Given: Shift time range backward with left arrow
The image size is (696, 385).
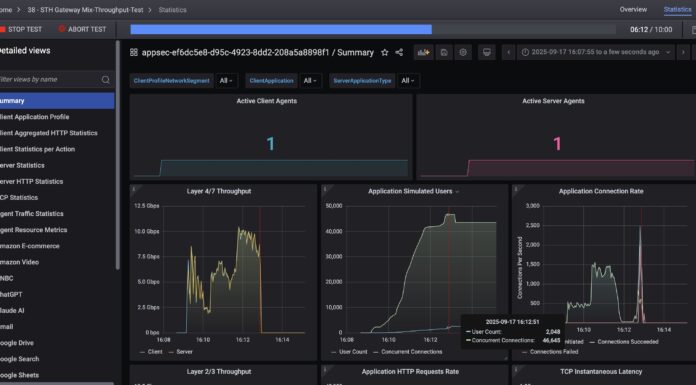Looking at the screenshot, I should [x=509, y=52].
